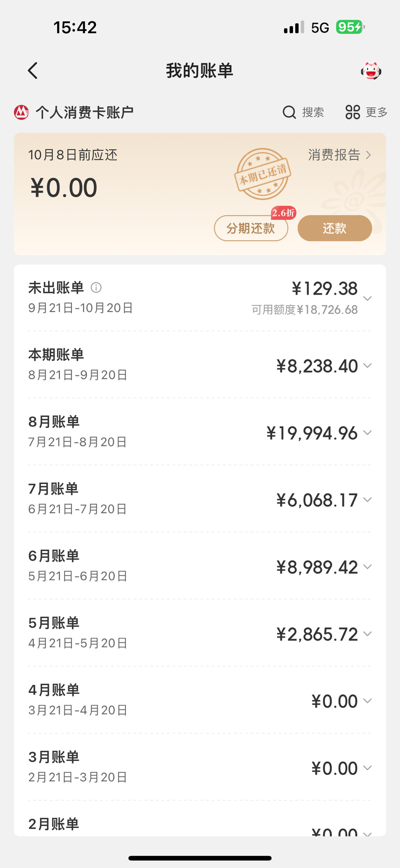Screen dimensions: 400x868
Task: Open the 3月账单 row
Action: pos(200,767)
